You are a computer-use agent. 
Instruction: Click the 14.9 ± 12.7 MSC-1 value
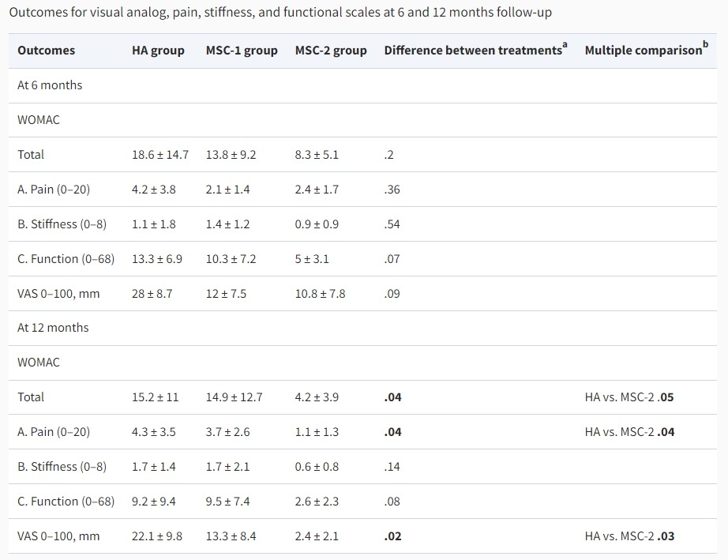[234, 397]
